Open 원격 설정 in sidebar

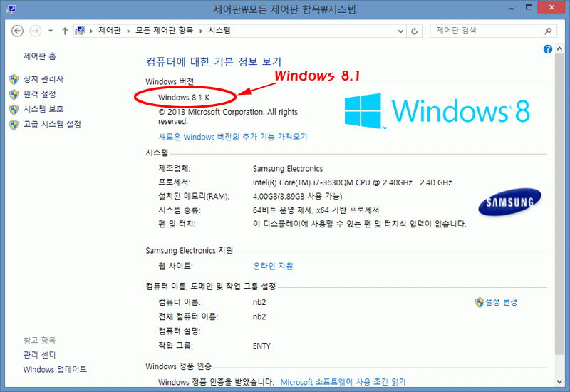(40, 94)
